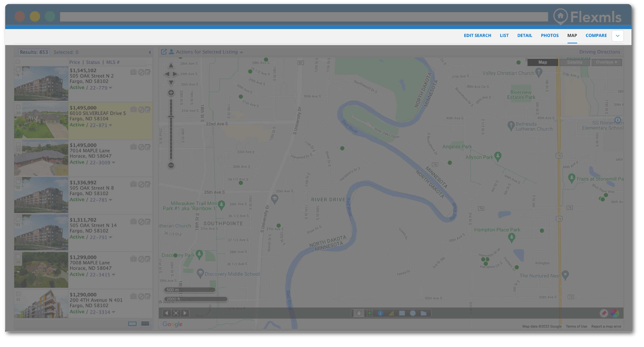Expand the arrow next to MLS 22-871
The width and height of the screenshot is (644, 347).
click(111, 125)
